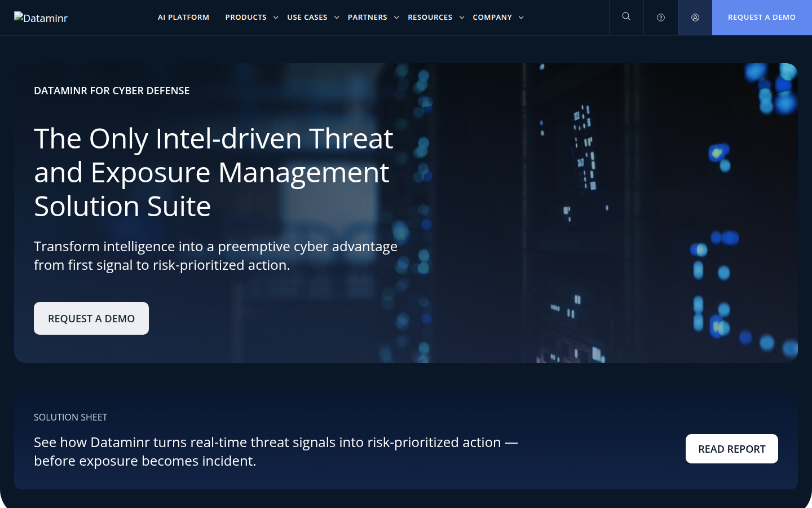Expand the Partners dropdown chevron
Image resolution: width=812 pixels, height=508 pixels.
[x=396, y=17]
